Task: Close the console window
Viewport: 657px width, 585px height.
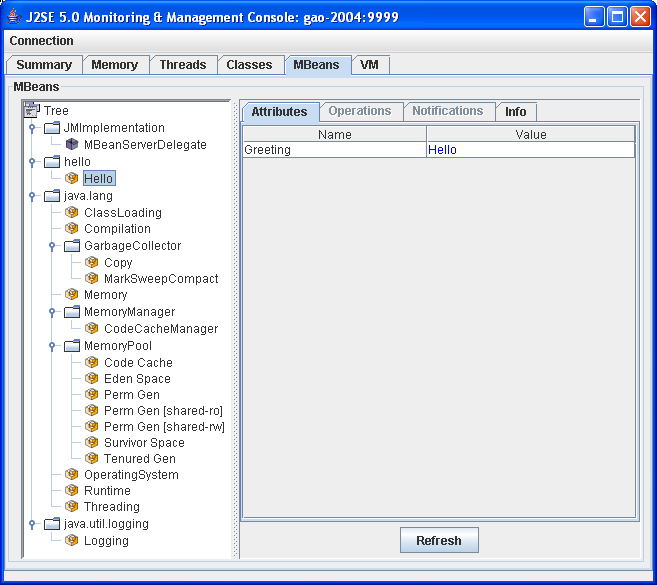Action: pos(641,17)
